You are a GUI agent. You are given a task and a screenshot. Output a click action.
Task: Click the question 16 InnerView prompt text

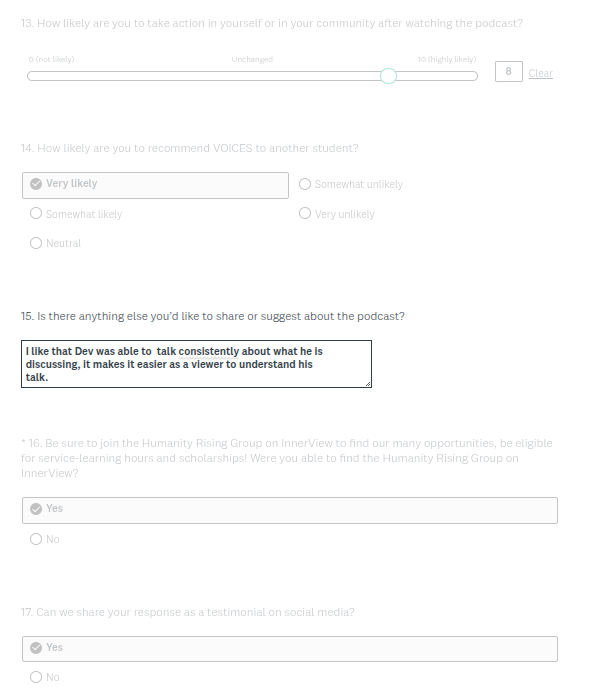(x=286, y=457)
